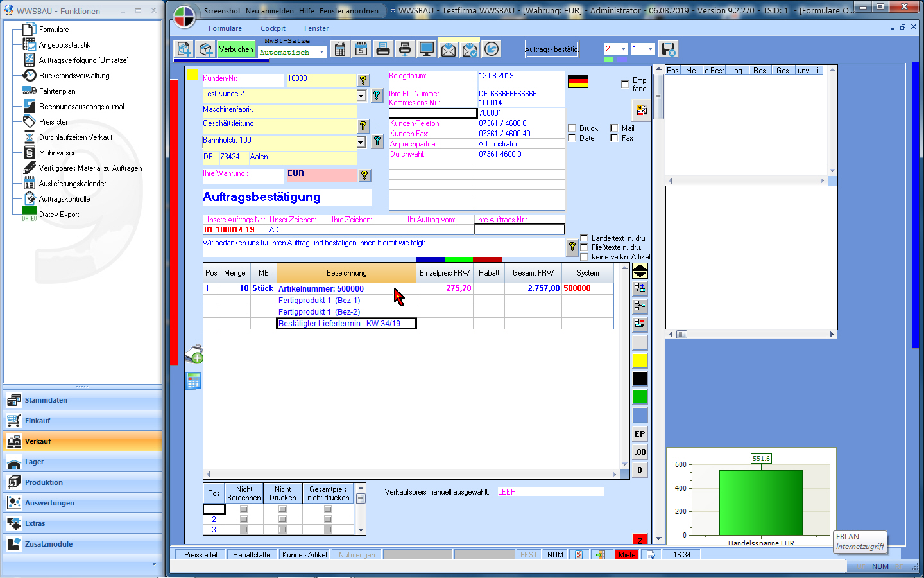Viewport: 924px width, 578px height.
Task: Expand the Bahnhofstr. 100 address dropdown
Action: 361,142
